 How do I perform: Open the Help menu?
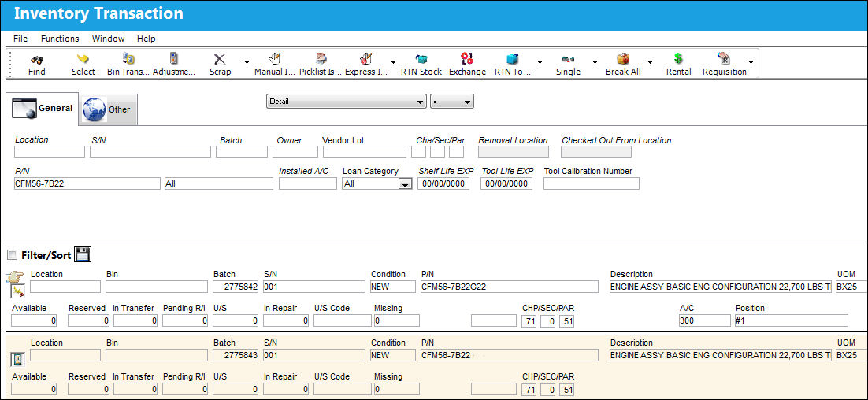click(x=147, y=39)
